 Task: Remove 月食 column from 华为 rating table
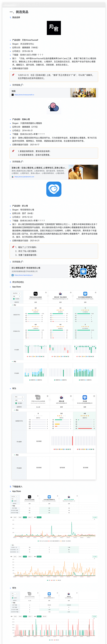pyautogui.click(x=48, y=396)
